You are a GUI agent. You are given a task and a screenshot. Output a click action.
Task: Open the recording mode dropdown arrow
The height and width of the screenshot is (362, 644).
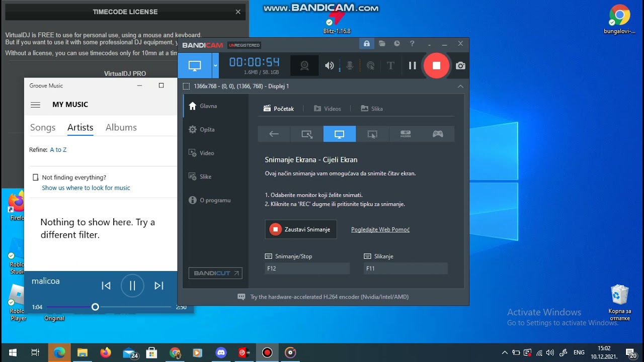215,66
